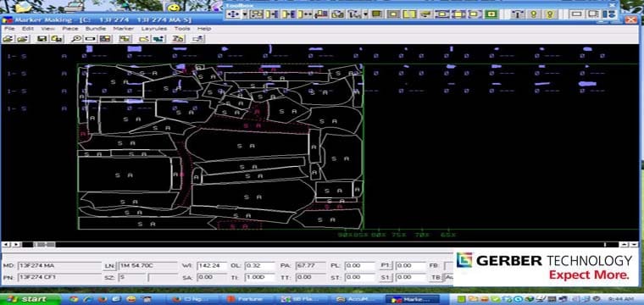Click the WI field showing 142.24
This screenshot has height=305, width=644.
point(212,265)
